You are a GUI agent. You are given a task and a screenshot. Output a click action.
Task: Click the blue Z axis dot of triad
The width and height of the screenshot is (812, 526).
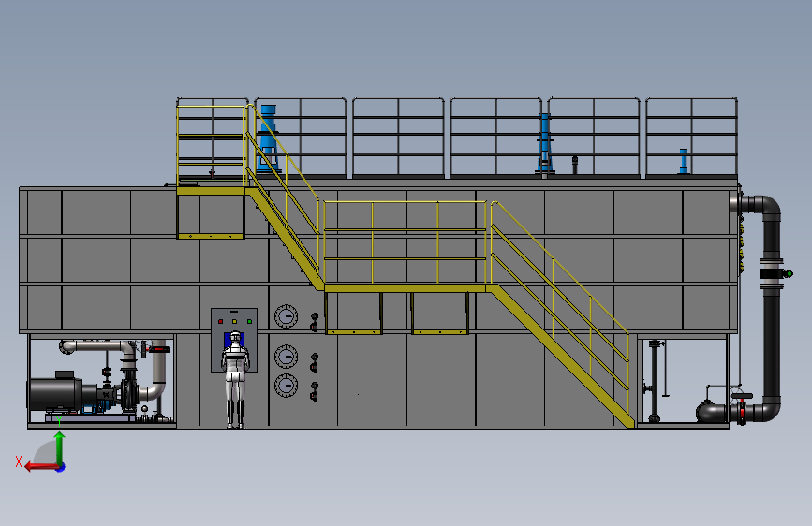[61, 467]
